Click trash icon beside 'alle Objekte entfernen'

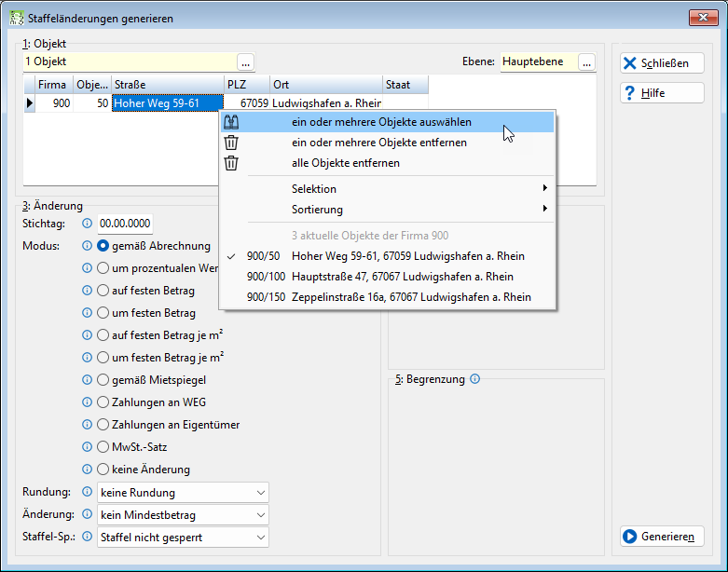231,163
